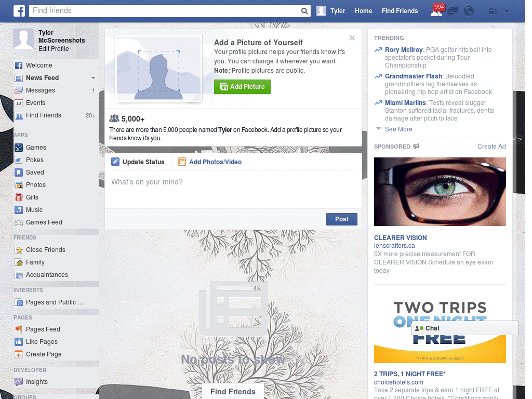Open the privacy shortcuts lock icon
Viewport: 532px width, 399px height.
[493, 11]
